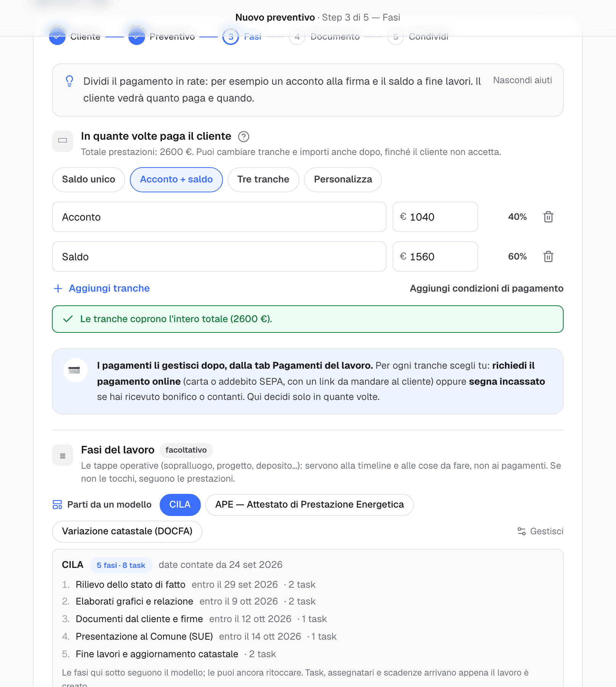The height and width of the screenshot is (687, 616).
Task: Click the Gestisci sliders icon
Action: click(521, 531)
